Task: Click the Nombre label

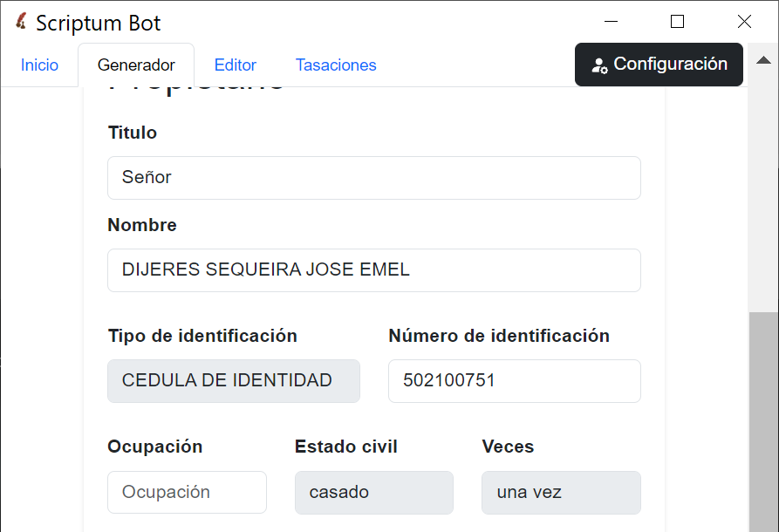Action: click(142, 225)
